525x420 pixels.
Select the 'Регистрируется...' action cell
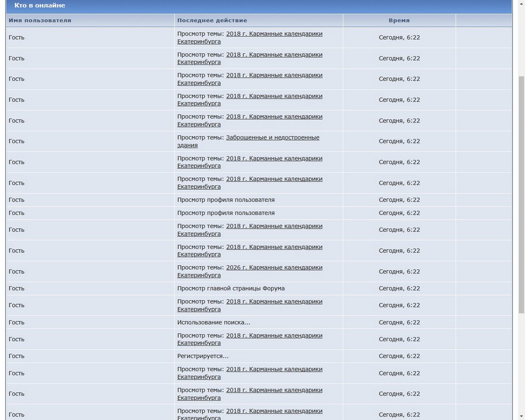tap(203, 356)
